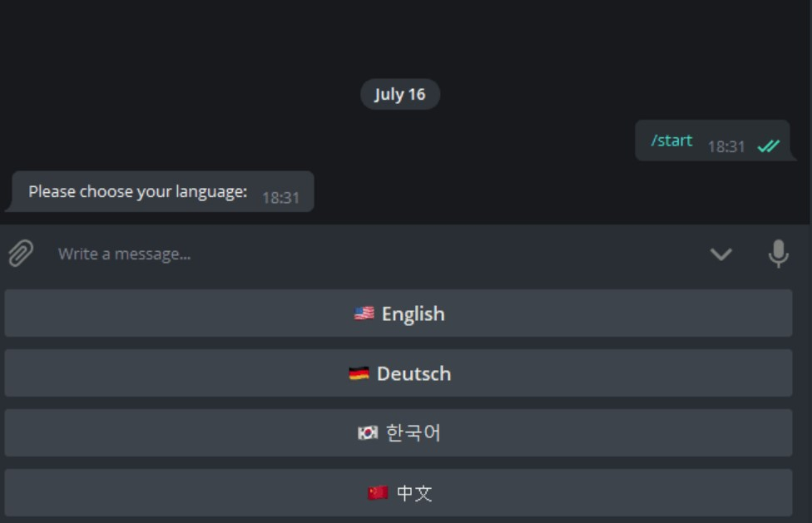Click the paperclip attach file icon

click(21, 253)
